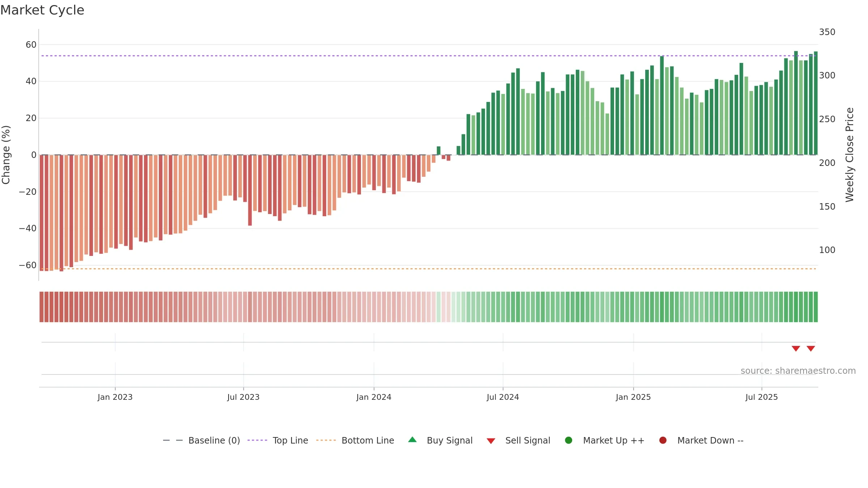The image size is (868, 488).
Task: Click the −40 tick on the left axis
Action: pyautogui.click(x=28, y=228)
